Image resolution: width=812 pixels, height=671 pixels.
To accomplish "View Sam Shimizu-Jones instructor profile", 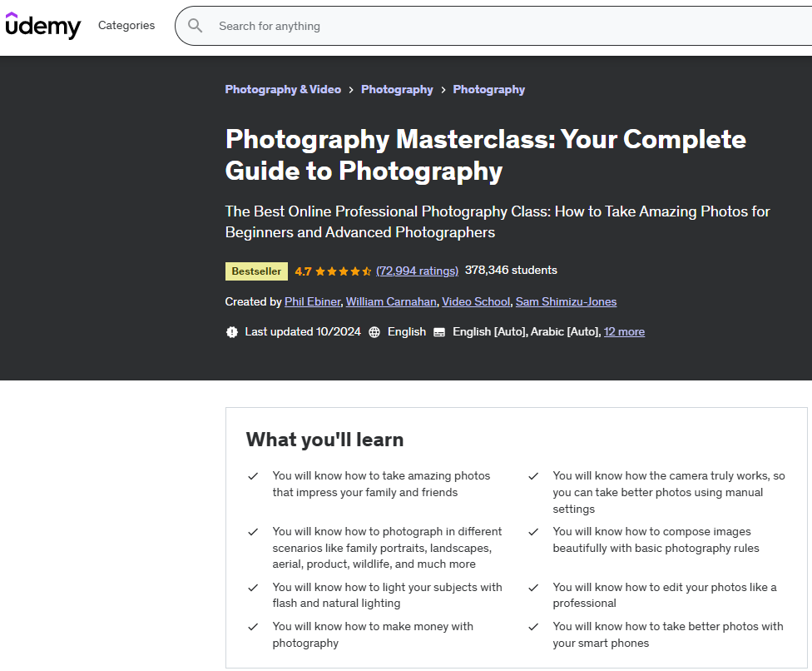I will click(566, 302).
